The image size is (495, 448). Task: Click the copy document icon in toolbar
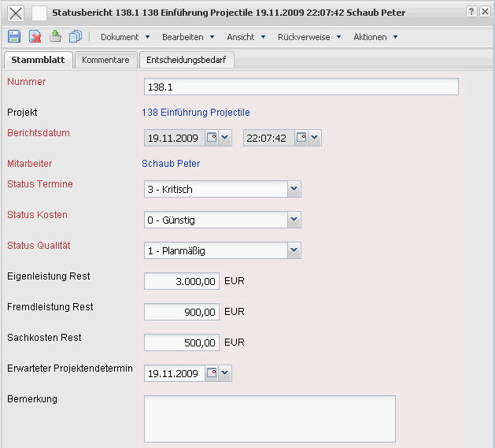76,36
